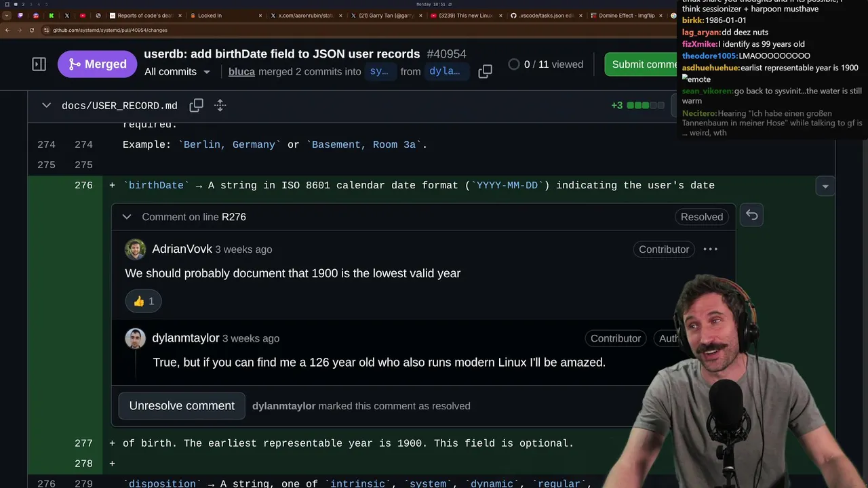This screenshot has height=488, width=868.
Task: Collapse the comment on line R276
Action: point(127,217)
